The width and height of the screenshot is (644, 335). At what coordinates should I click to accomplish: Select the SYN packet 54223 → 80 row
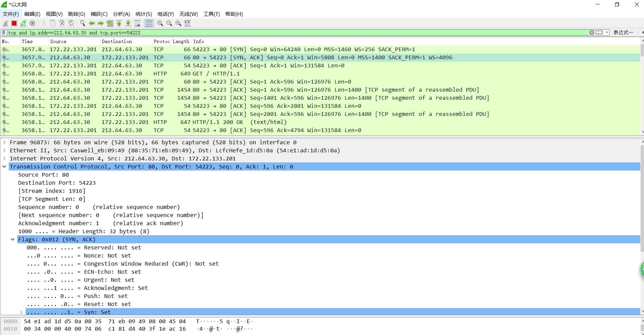(x=320, y=49)
